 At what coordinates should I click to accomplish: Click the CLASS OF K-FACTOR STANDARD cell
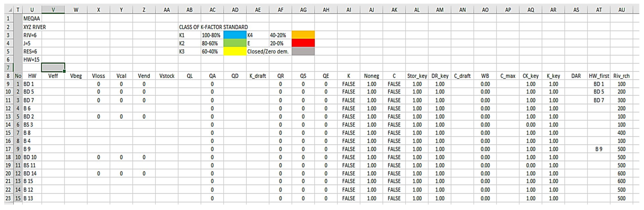(x=213, y=27)
